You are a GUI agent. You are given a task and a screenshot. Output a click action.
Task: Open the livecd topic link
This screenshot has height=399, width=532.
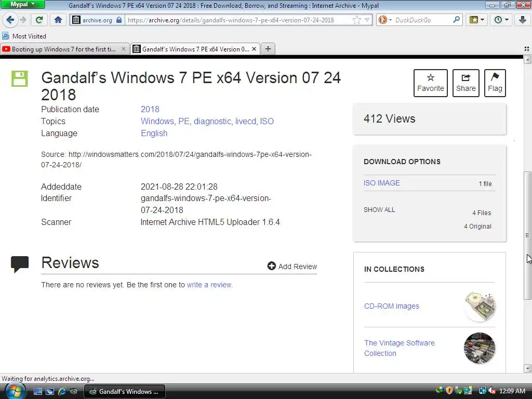(246, 121)
